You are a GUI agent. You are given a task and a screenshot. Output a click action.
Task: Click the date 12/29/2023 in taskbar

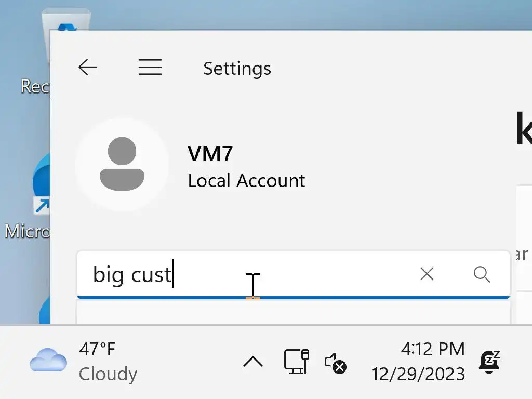click(x=418, y=374)
